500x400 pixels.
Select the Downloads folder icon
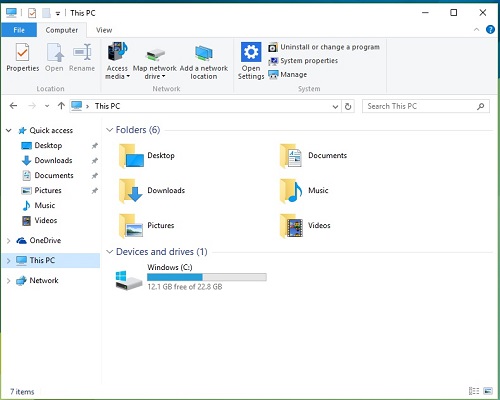tap(131, 191)
